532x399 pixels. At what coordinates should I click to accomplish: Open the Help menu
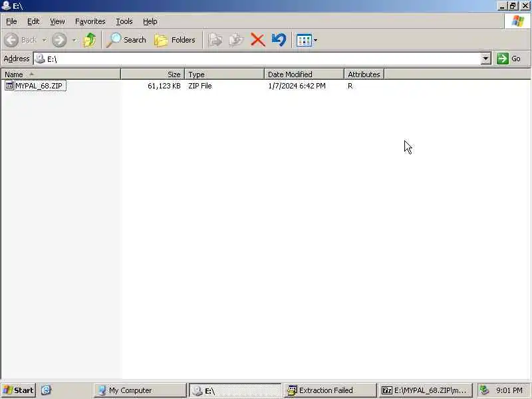point(150,21)
